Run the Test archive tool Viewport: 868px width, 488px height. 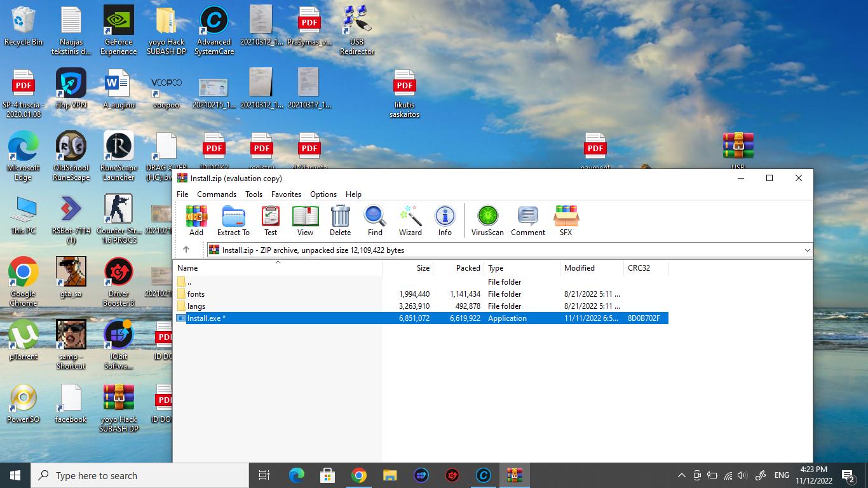(x=271, y=220)
